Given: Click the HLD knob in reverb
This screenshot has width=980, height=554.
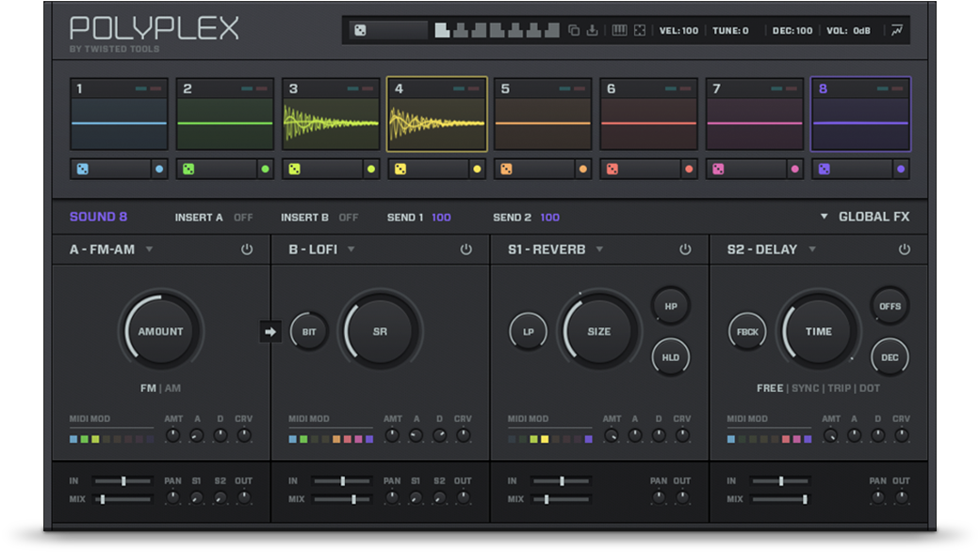Looking at the screenshot, I should 671,357.
